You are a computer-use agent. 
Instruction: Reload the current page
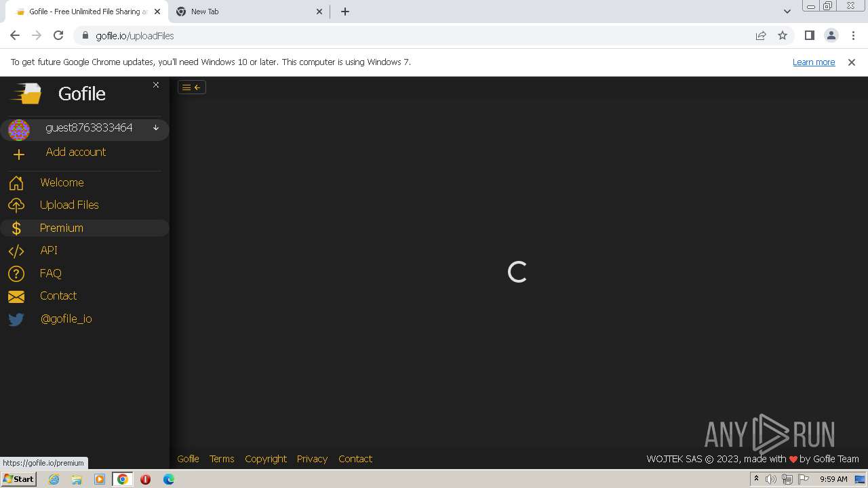coord(58,36)
